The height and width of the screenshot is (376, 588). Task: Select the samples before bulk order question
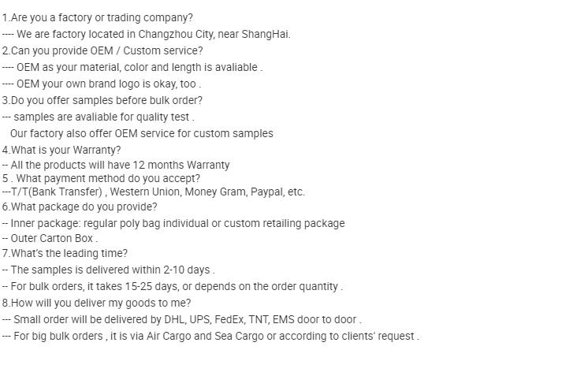click(102, 100)
